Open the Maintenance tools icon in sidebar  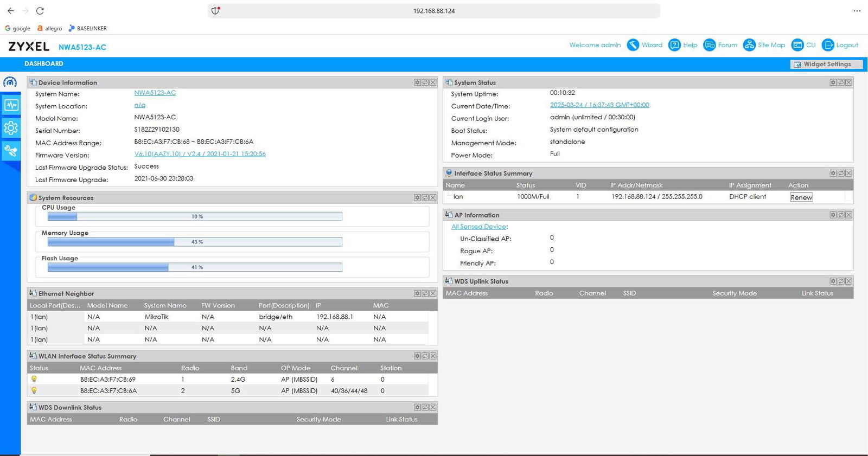point(11,151)
